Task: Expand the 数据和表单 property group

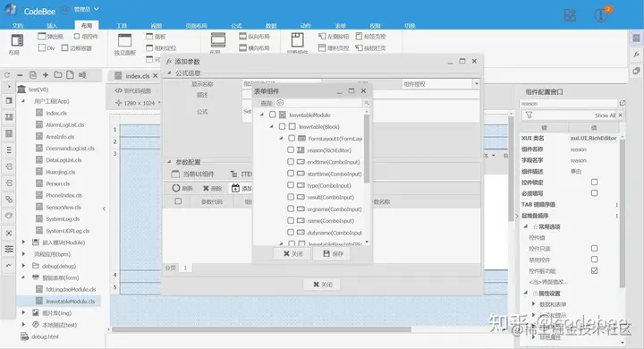Action: (533, 303)
